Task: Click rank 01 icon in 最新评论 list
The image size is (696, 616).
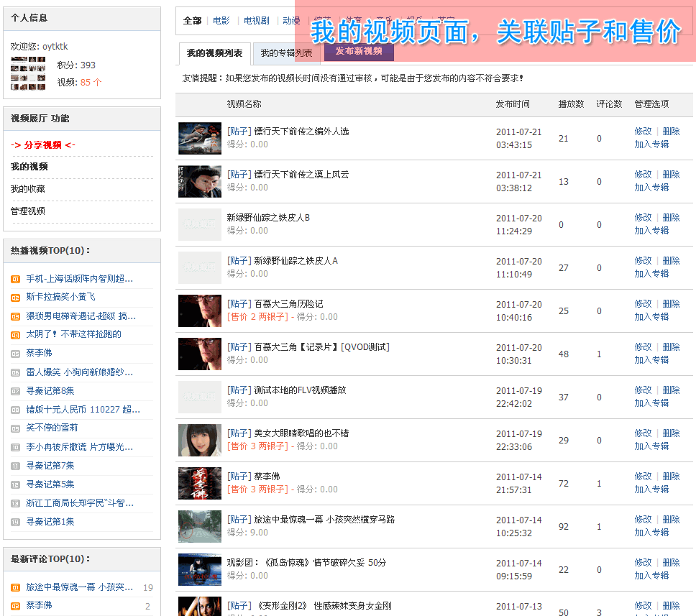Action: tap(16, 587)
